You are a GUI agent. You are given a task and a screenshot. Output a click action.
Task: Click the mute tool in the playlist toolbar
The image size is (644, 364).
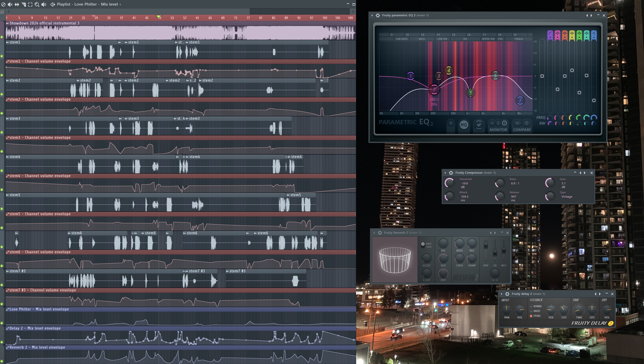(10, 4)
